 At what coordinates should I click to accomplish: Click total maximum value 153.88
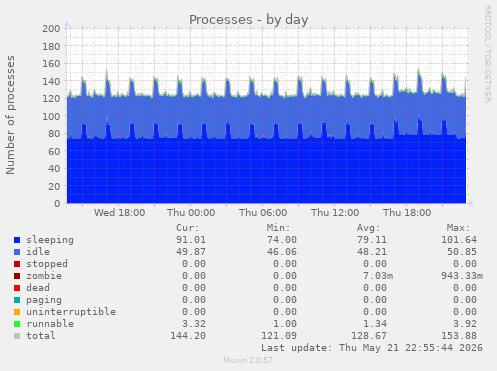(459, 336)
